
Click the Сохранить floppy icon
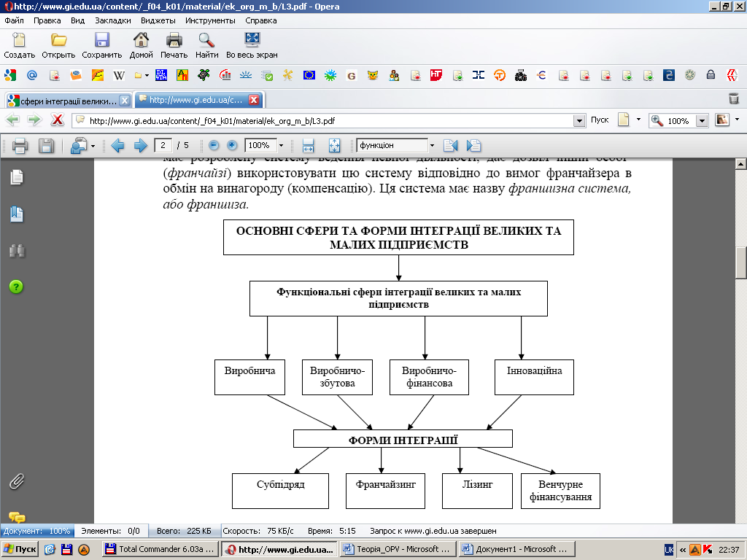(x=102, y=40)
